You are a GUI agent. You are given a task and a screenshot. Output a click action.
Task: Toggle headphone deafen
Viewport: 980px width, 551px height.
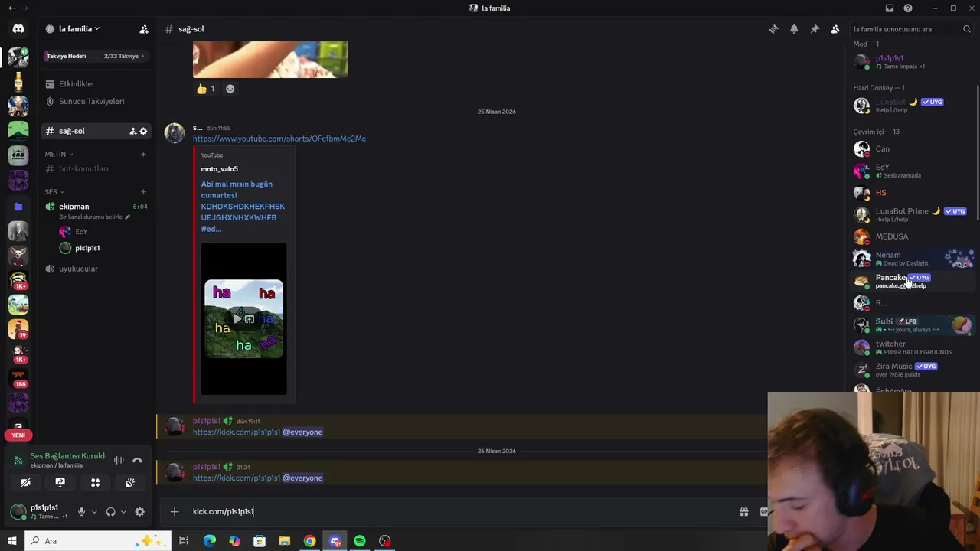(110, 512)
